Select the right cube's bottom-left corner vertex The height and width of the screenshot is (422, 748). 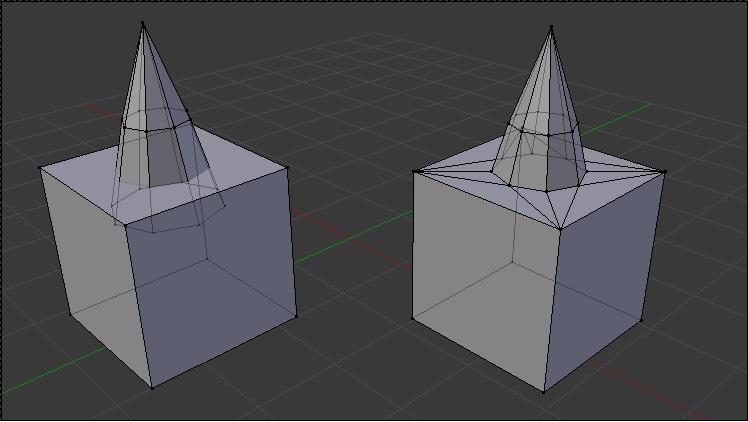coord(413,319)
